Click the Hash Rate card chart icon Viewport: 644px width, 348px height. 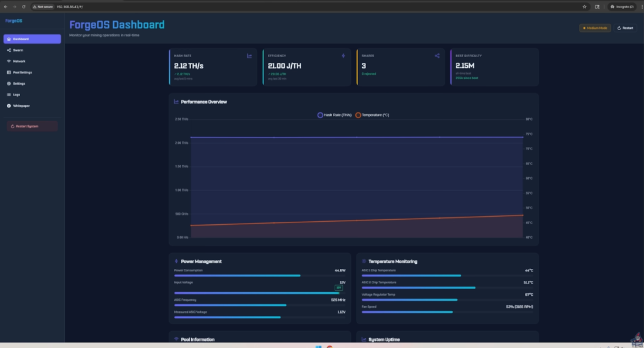click(250, 56)
